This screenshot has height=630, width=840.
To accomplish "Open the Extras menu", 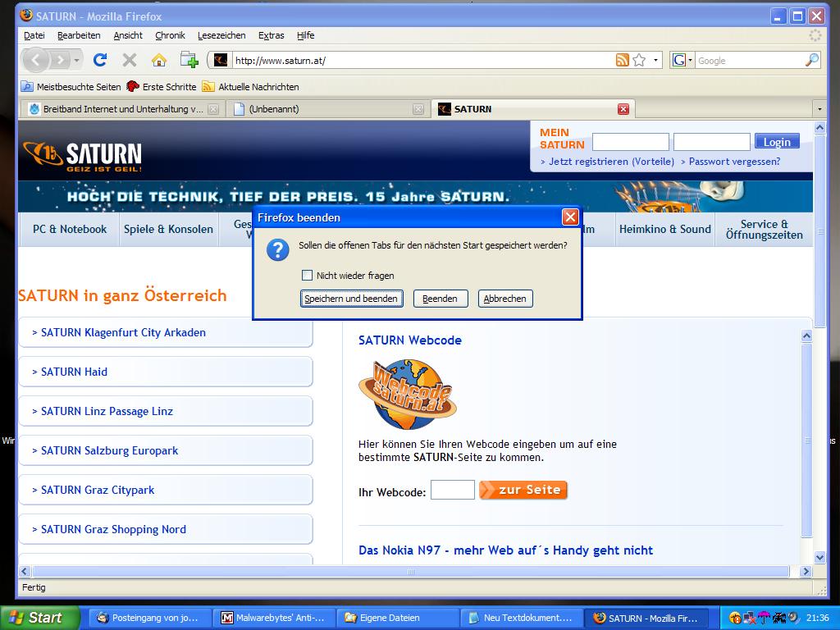I will coord(271,35).
